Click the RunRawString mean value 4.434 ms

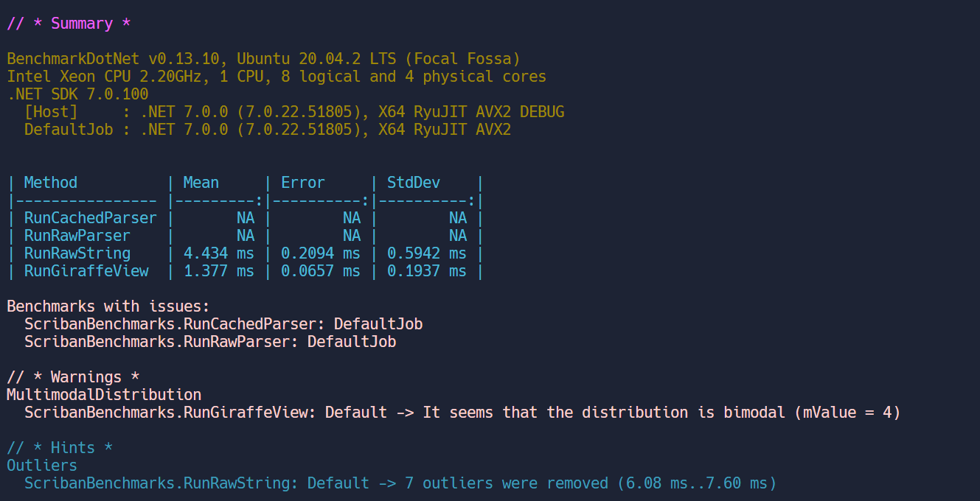pyautogui.click(x=219, y=253)
